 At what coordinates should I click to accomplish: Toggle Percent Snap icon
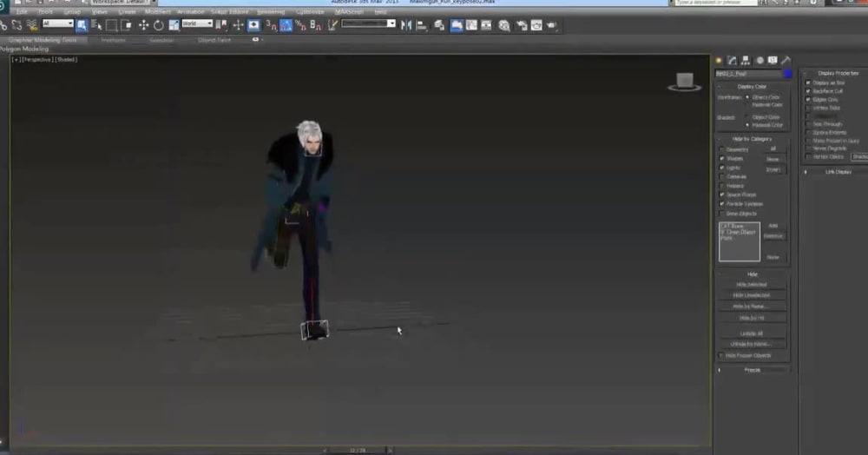click(x=300, y=25)
